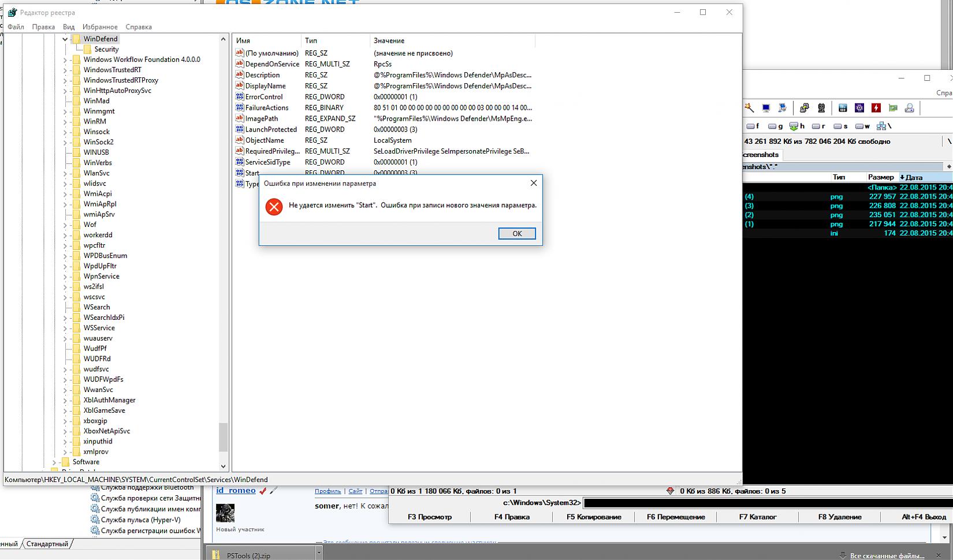
Task: Switch to the Стандартный tab
Action: (47, 544)
